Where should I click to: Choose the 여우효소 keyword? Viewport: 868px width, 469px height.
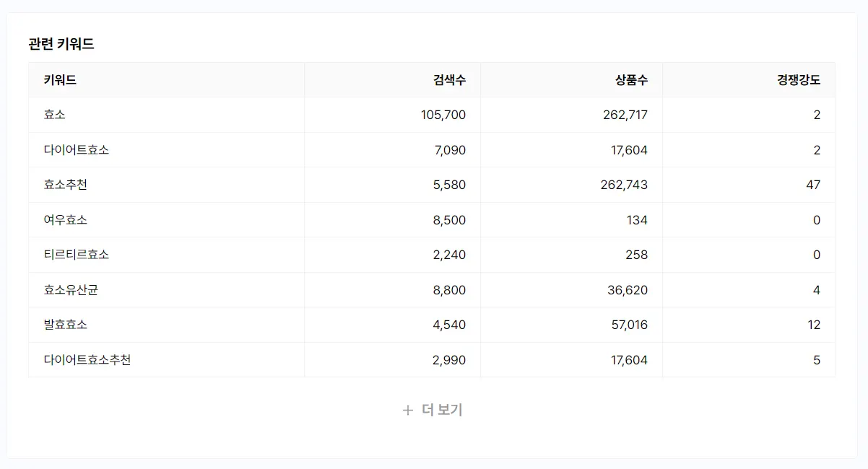[x=66, y=220]
